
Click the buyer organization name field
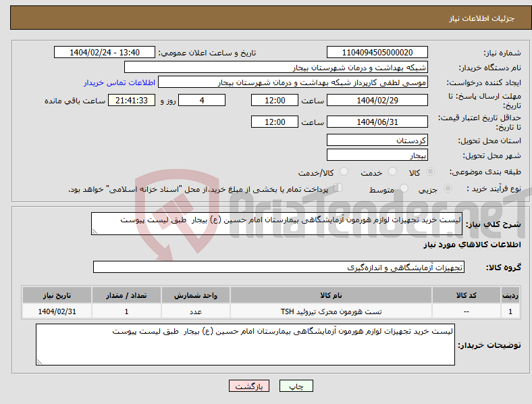276,67
